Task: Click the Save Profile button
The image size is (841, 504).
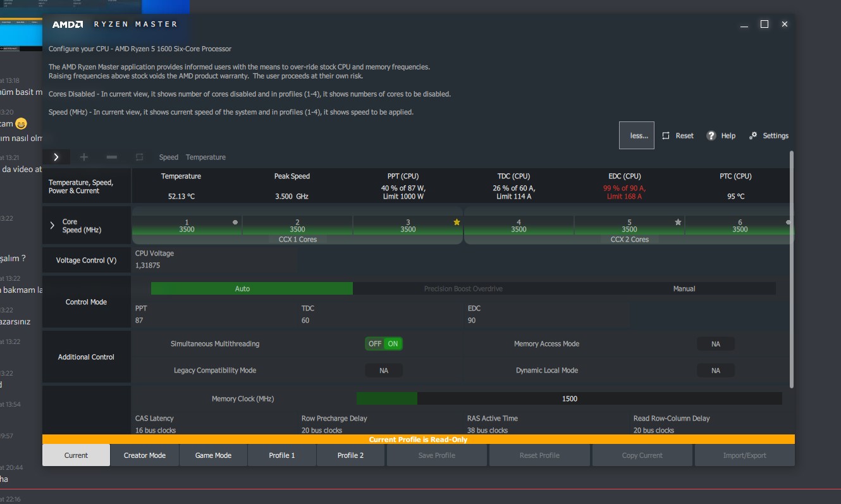Action: 437,455
